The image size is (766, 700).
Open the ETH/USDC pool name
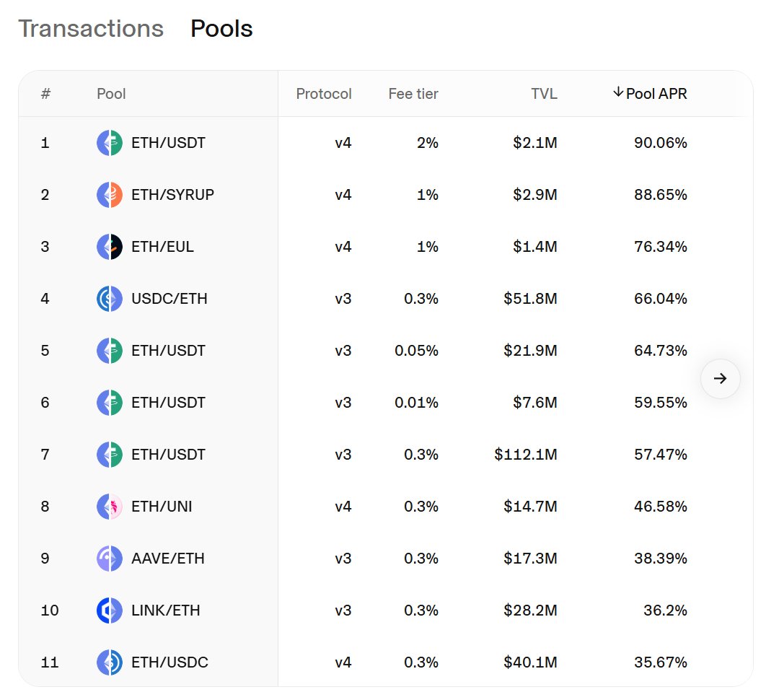pyautogui.click(x=170, y=662)
